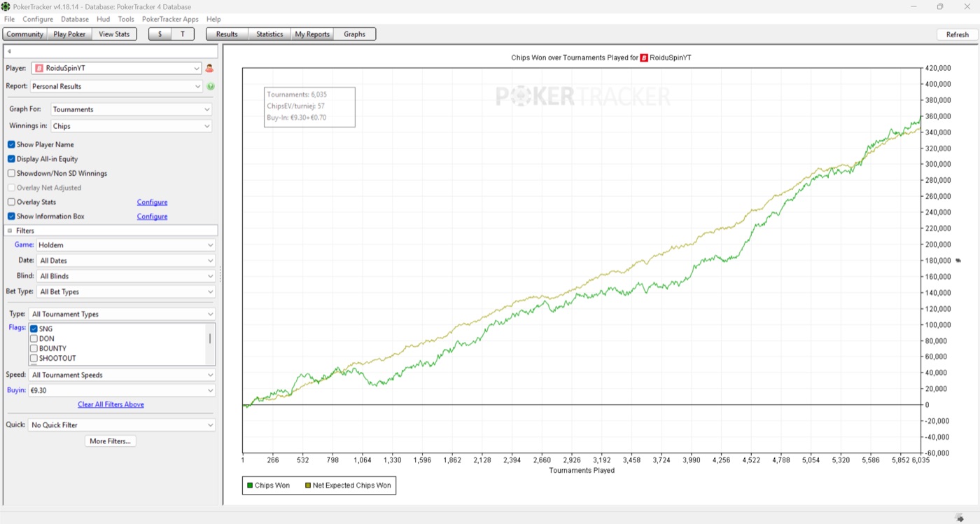Click the blue Buyin filter label
980x524 pixels.
[16, 390]
